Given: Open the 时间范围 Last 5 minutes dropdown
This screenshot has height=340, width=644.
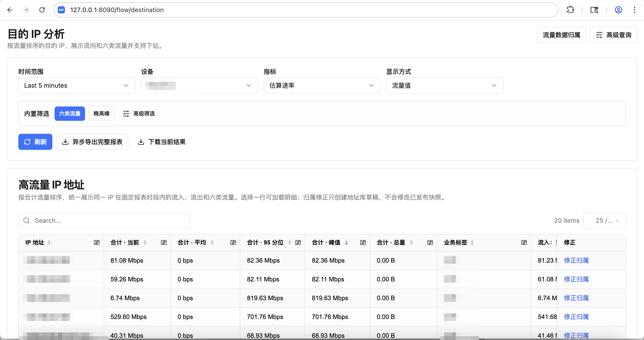Looking at the screenshot, I should pos(77,85).
